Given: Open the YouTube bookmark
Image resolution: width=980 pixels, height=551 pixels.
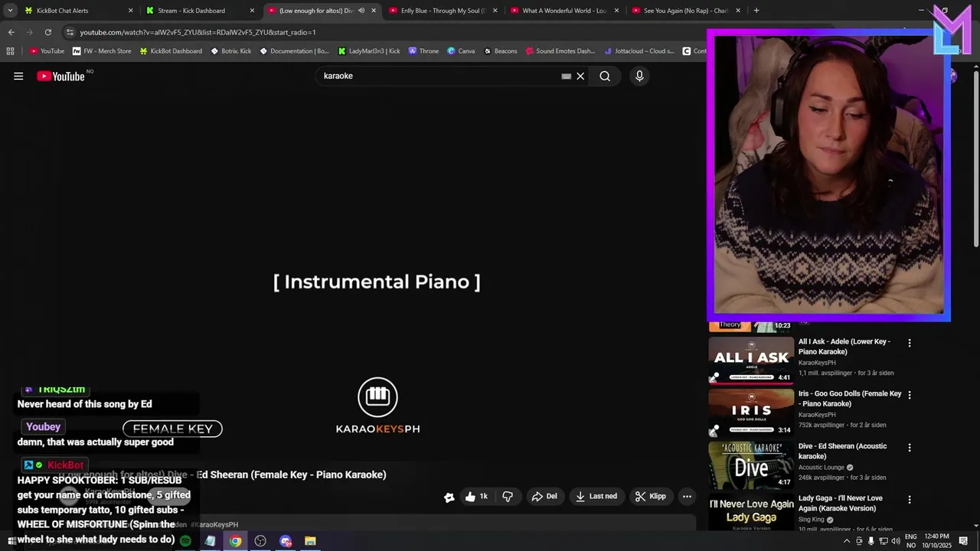Looking at the screenshot, I should 47,51.
